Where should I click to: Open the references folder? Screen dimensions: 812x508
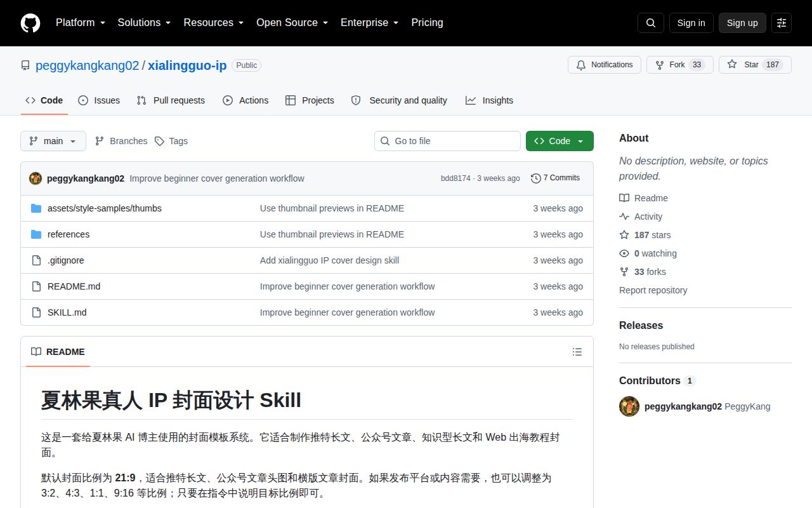[69, 234]
